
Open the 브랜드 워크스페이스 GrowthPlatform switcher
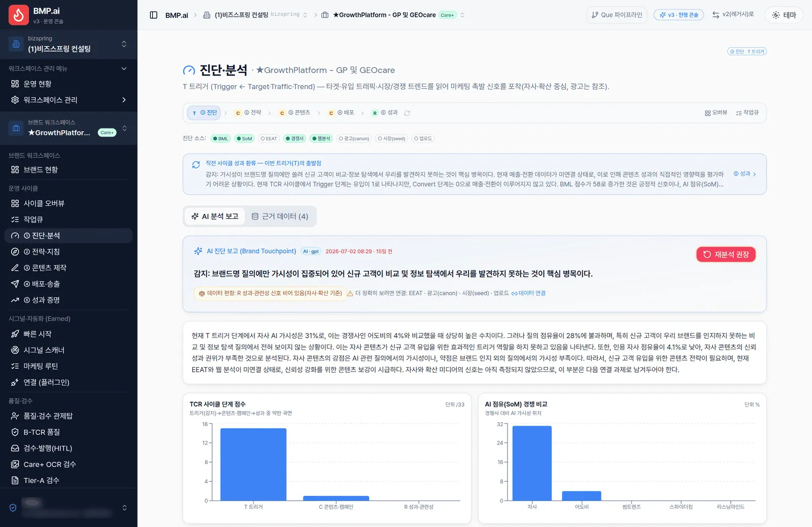click(x=69, y=128)
